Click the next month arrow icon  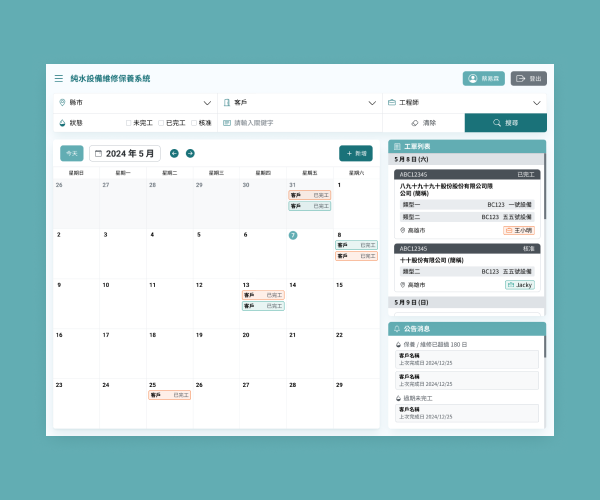pos(190,153)
